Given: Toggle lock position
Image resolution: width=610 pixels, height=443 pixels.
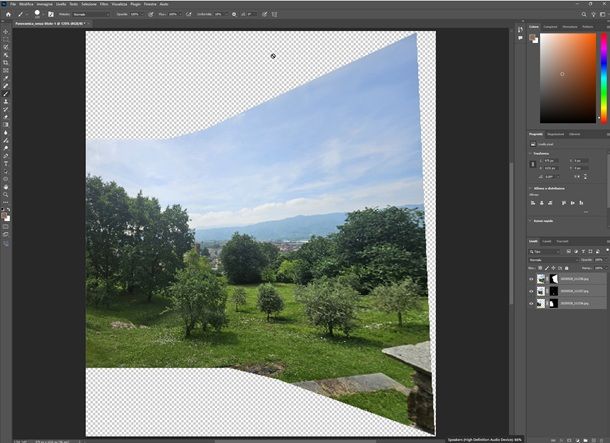Looking at the screenshot, I should (x=553, y=268).
